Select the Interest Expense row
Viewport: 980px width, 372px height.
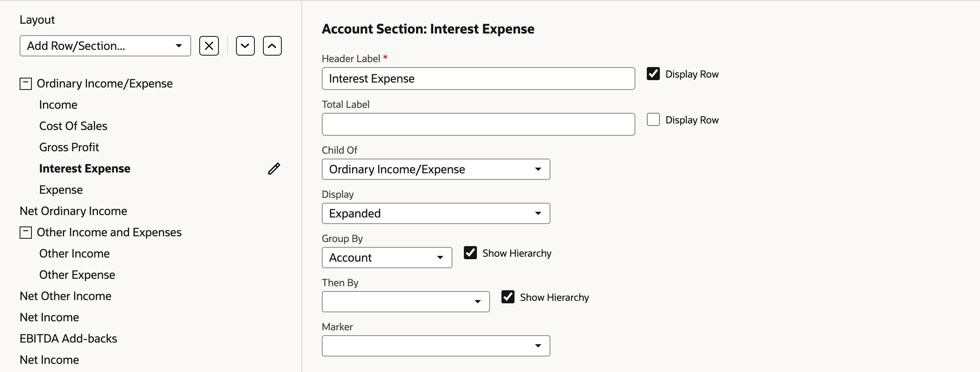click(x=85, y=168)
